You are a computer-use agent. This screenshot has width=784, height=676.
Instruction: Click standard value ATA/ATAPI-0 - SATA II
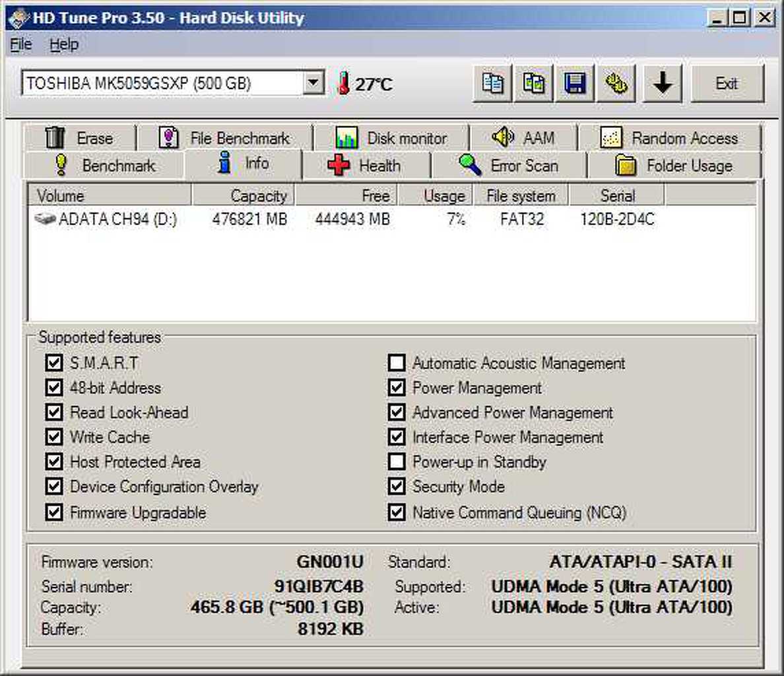[641, 562]
